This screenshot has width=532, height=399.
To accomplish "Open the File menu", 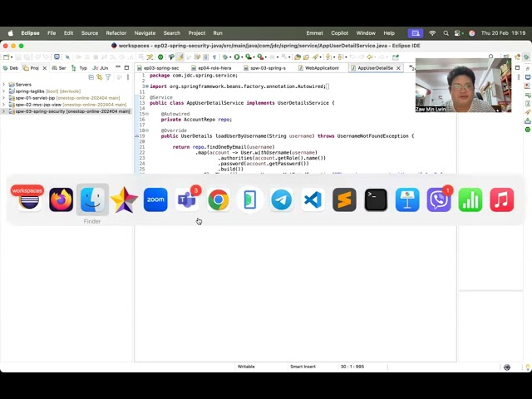I will pyautogui.click(x=52, y=33).
